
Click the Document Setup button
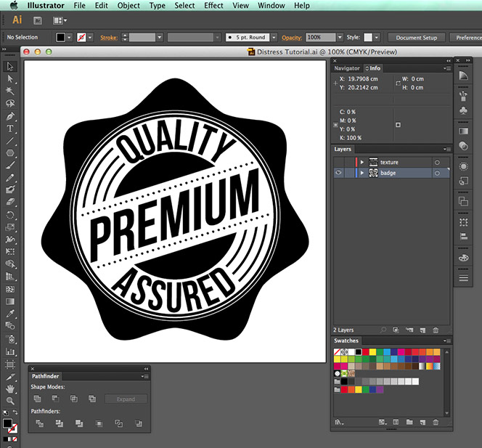tap(416, 37)
